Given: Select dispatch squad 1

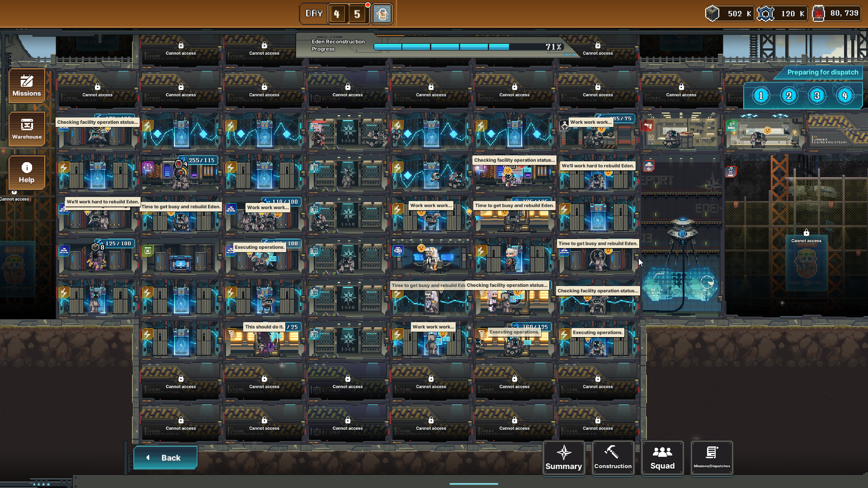Looking at the screenshot, I should (761, 96).
